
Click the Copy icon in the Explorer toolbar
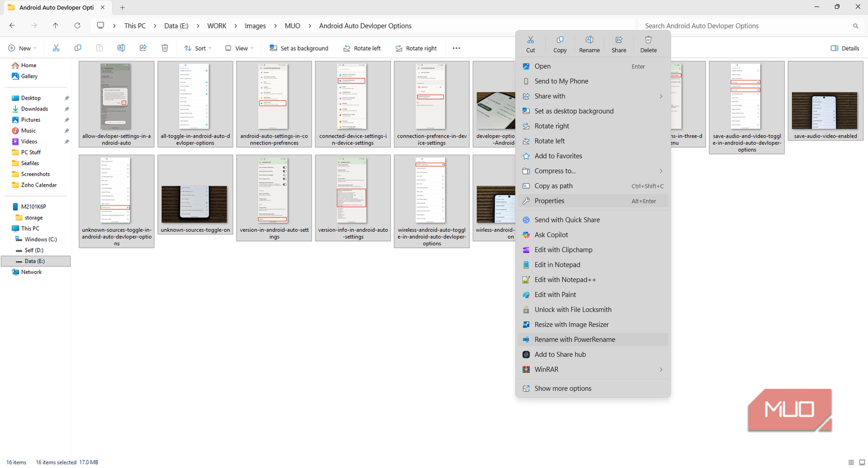(x=78, y=48)
